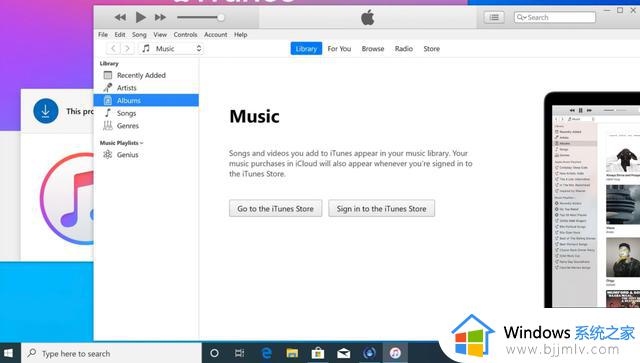Switch to the For You tab
The width and height of the screenshot is (640, 363).
[x=339, y=49]
